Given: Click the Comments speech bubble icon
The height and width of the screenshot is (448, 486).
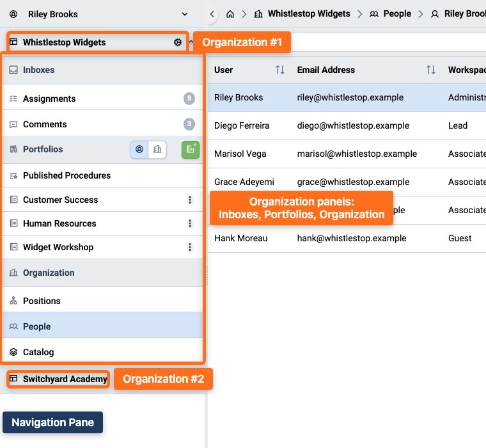Looking at the screenshot, I should click(x=13, y=124).
